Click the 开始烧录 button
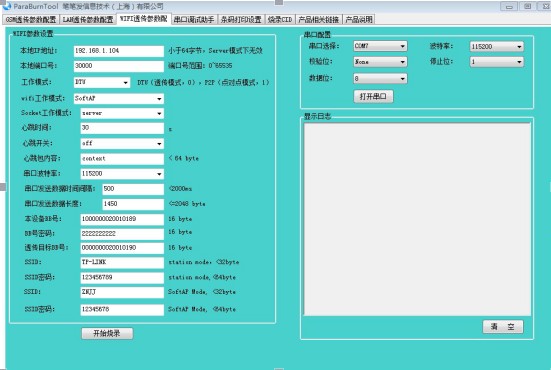 click(x=107, y=333)
